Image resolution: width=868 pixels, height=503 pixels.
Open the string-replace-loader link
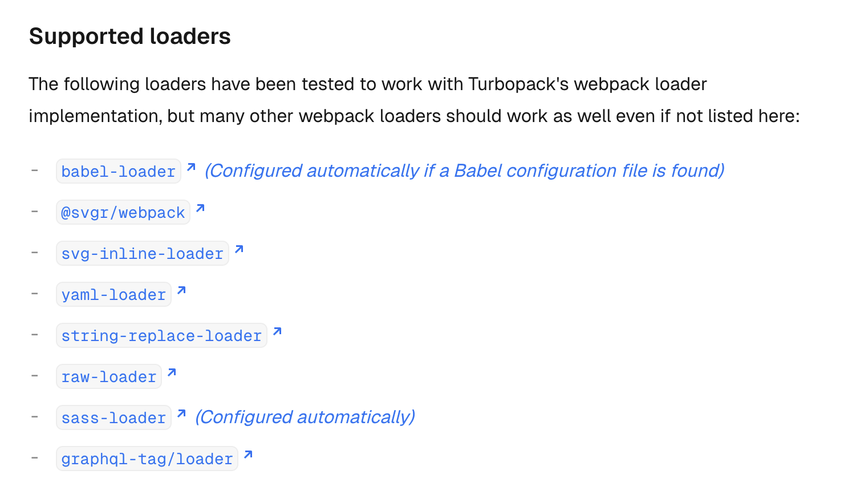click(161, 335)
